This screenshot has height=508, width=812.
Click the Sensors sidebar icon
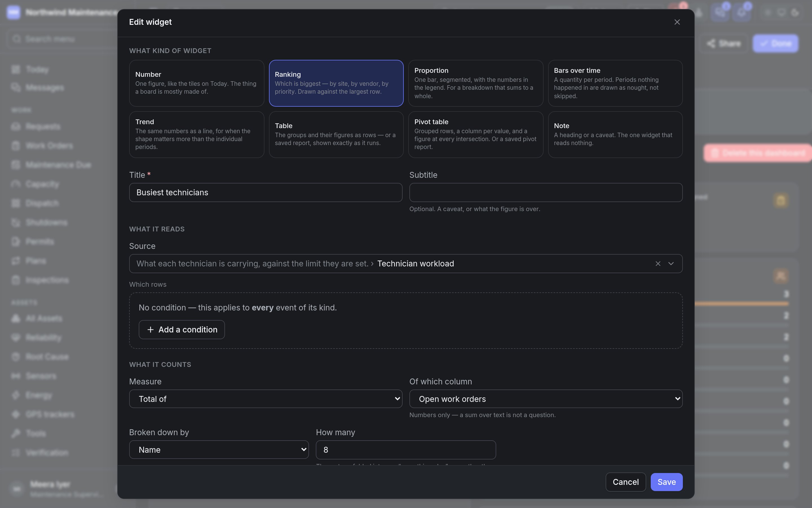click(16, 376)
